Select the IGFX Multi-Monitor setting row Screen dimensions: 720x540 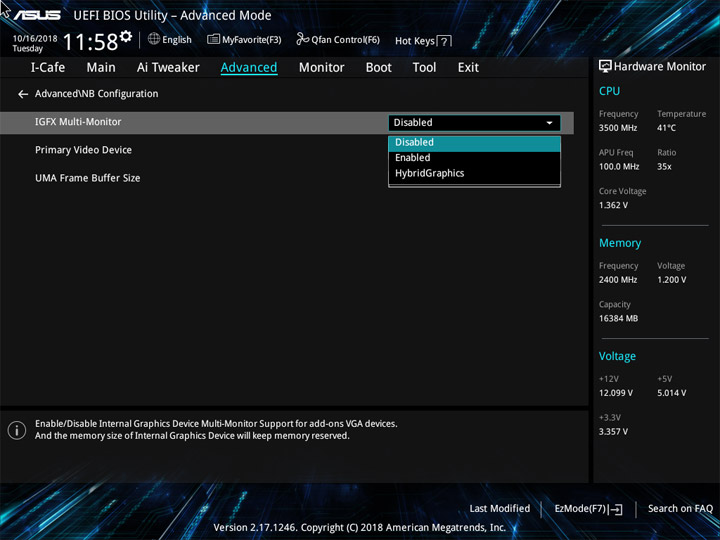coord(287,123)
